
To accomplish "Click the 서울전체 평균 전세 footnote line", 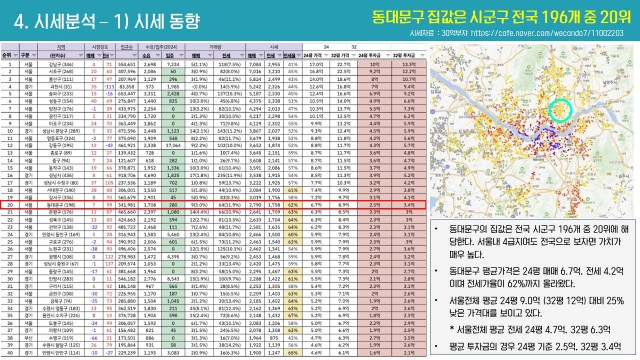I will 530,329.
